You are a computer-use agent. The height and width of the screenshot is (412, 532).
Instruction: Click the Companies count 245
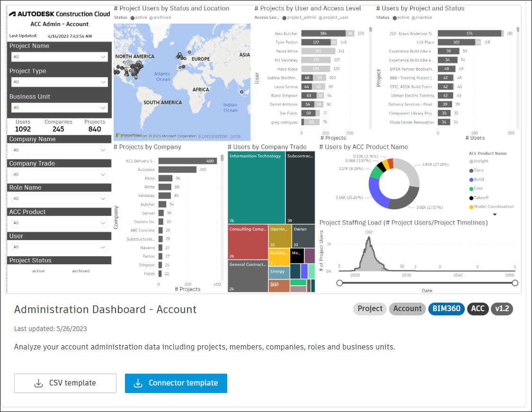click(58, 129)
